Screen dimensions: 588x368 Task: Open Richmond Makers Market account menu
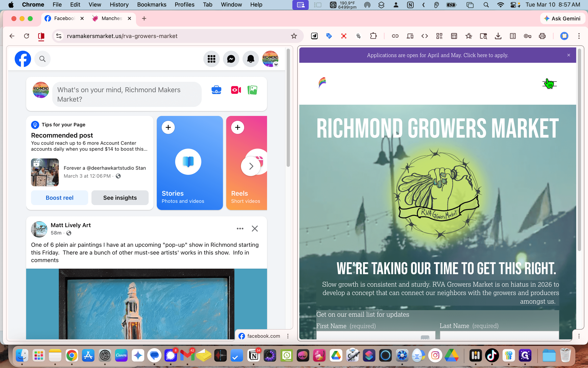click(270, 59)
